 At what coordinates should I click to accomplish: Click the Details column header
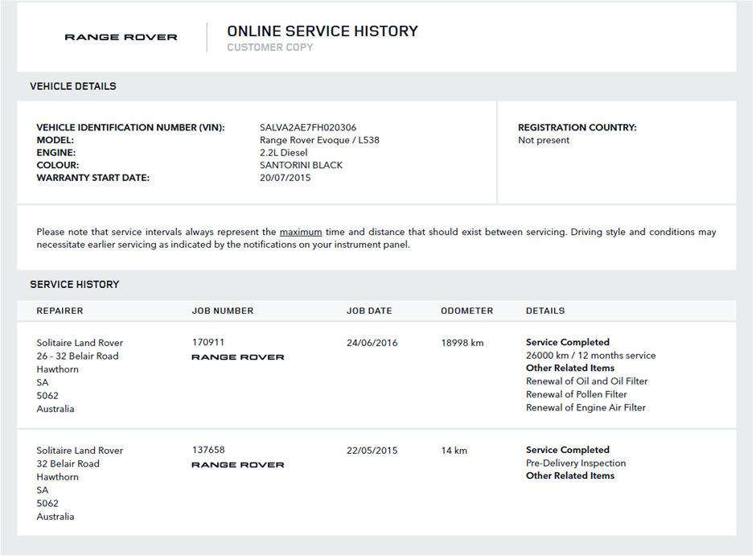(545, 311)
